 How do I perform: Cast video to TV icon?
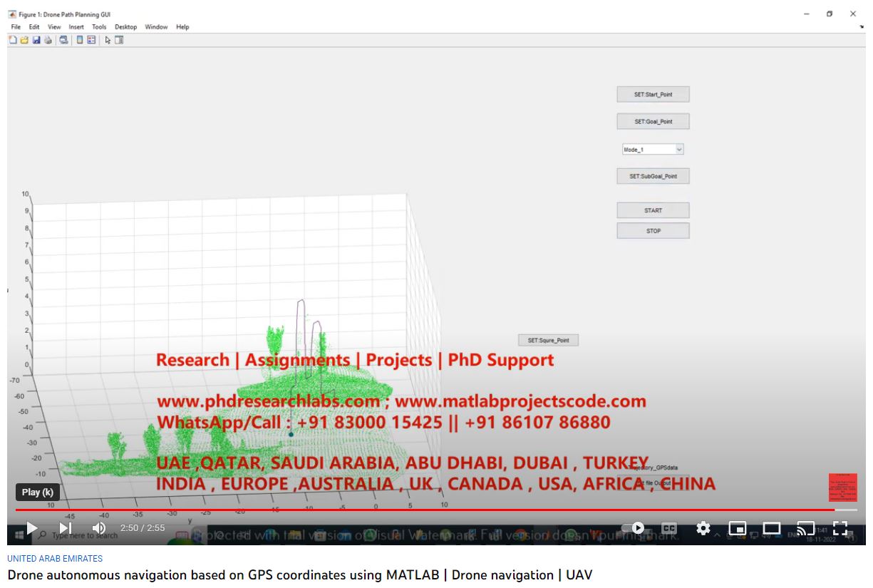(806, 528)
